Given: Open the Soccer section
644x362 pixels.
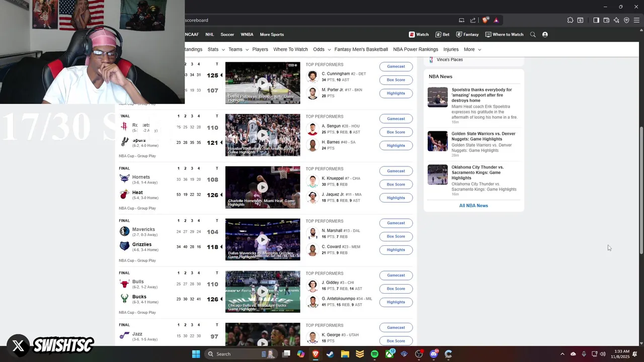Looking at the screenshot, I should tap(227, 35).
